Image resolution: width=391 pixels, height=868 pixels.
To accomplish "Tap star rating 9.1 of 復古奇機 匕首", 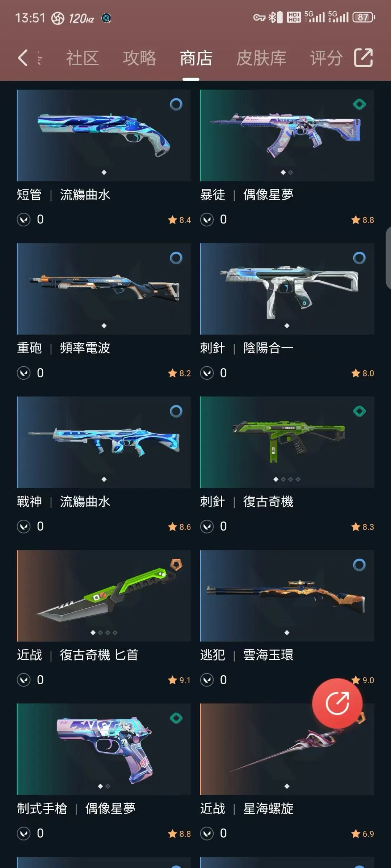I will tap(179, 680).
